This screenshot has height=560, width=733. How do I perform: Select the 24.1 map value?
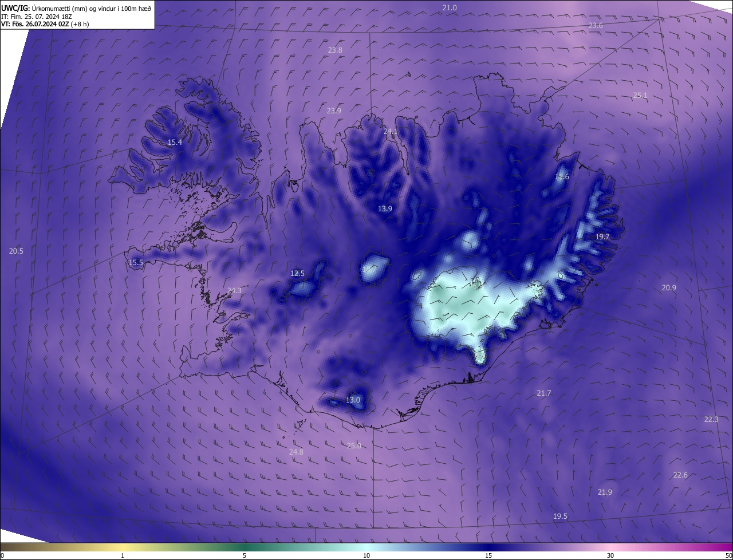pos(391,132)
